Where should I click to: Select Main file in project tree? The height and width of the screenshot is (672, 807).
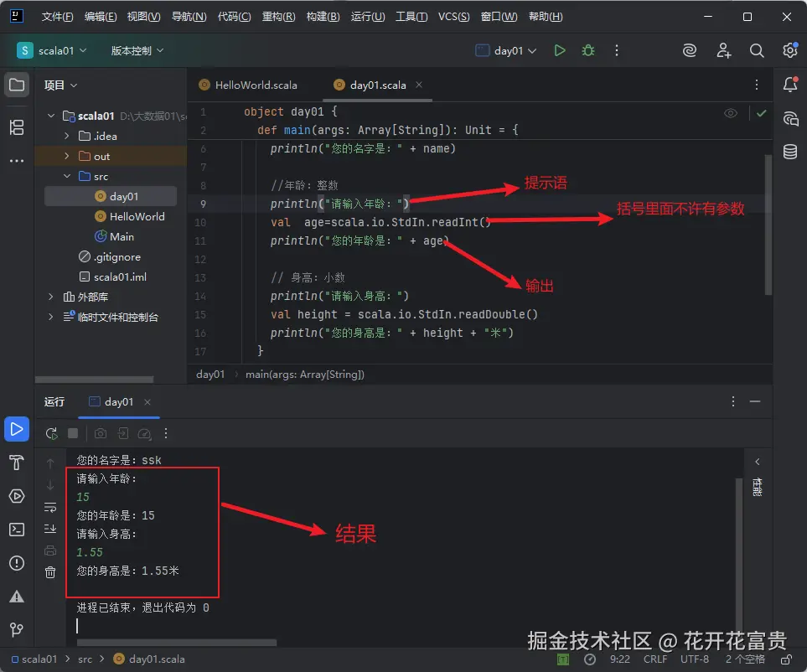tap(114, 236)
